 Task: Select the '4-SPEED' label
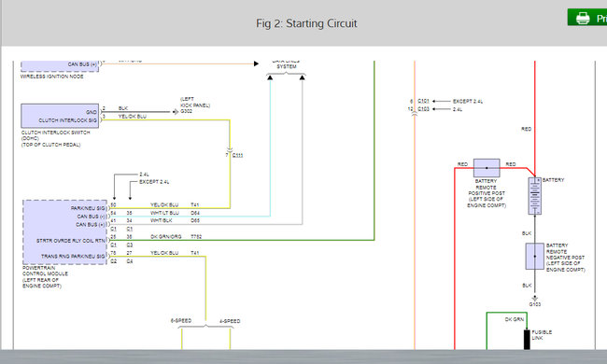point(230,321)
